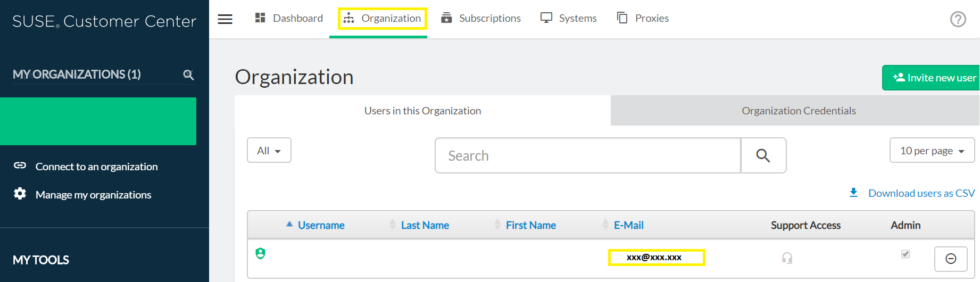Click into the Search input field
This screenshot has height=282, width=980.
(588, 155)
